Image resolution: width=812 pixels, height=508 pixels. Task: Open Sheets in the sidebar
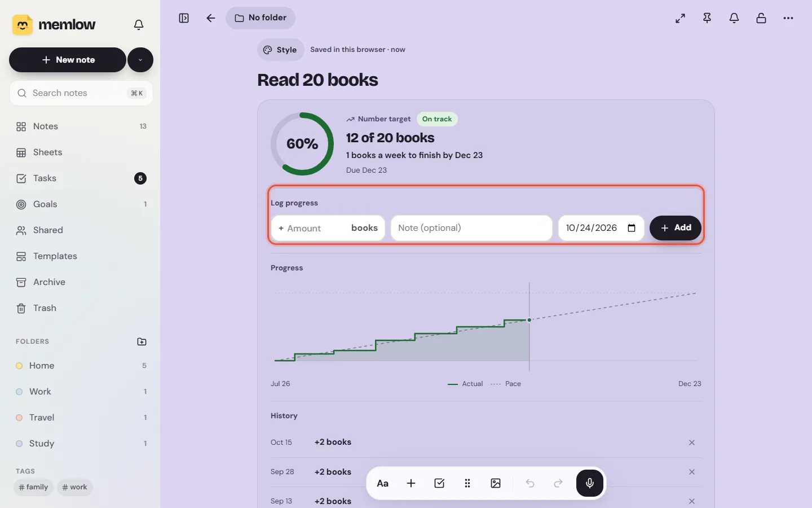tap(81, 152)
